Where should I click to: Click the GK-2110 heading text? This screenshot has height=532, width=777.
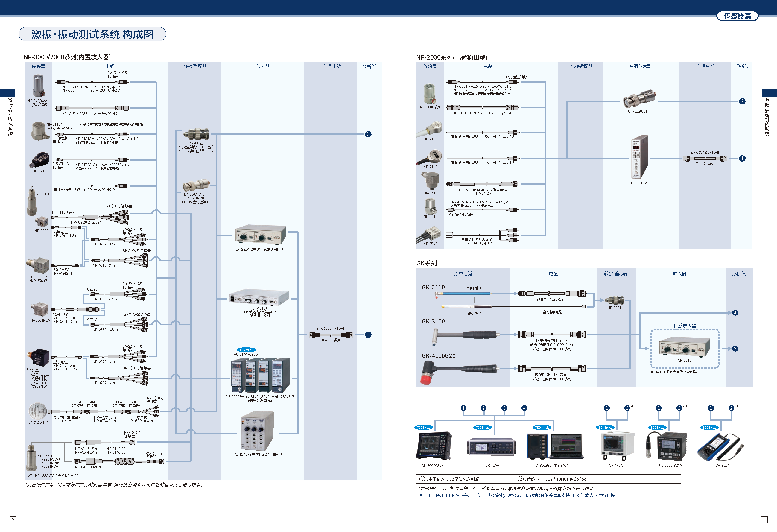tap(433, 287)
